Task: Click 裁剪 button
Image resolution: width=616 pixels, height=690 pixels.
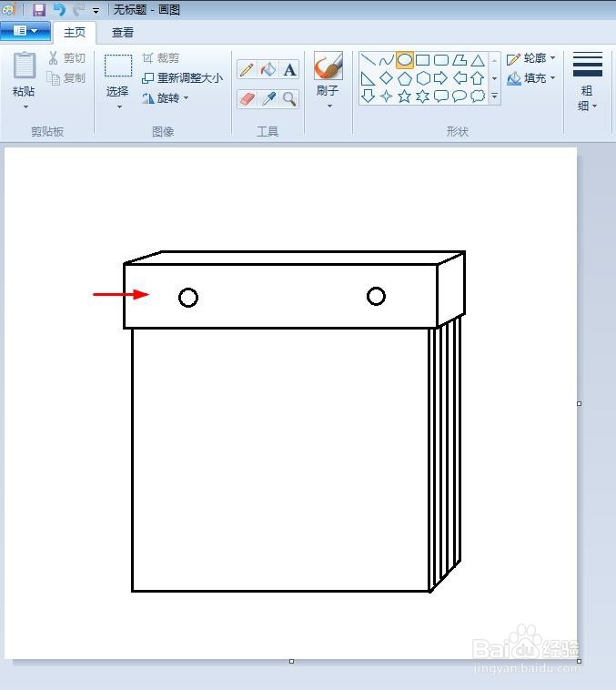Action: coord(161,57)
